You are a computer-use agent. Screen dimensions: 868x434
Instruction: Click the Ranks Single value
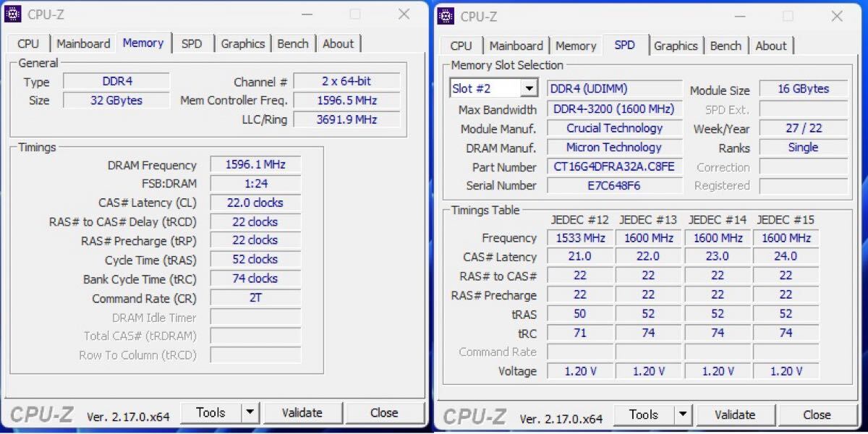coord(804,148)
